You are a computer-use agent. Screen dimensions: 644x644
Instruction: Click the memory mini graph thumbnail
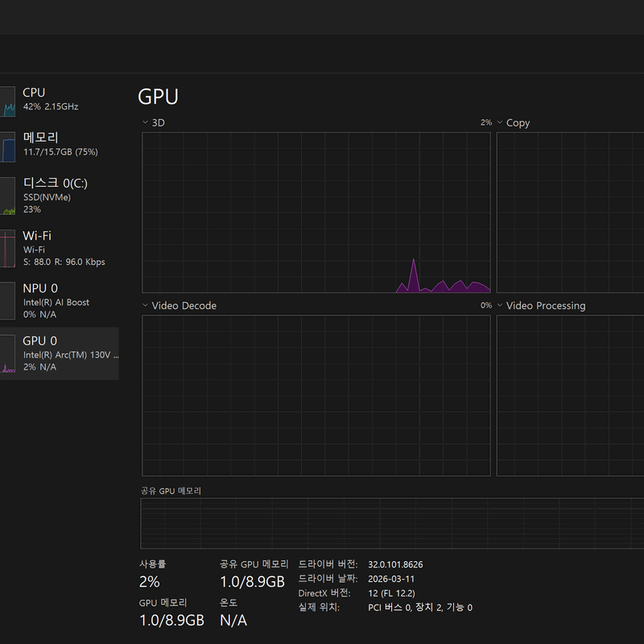pos(7,147)
